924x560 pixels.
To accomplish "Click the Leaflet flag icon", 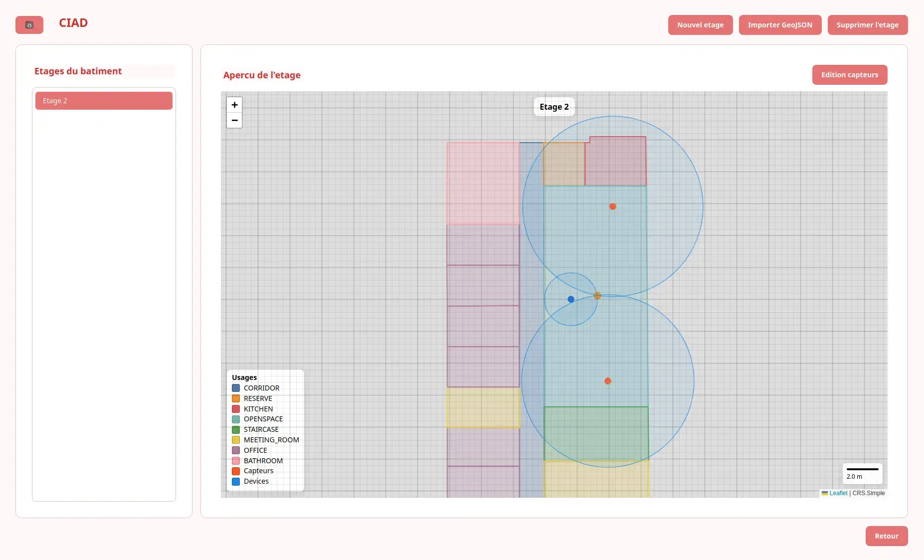I will coord(825,493).
